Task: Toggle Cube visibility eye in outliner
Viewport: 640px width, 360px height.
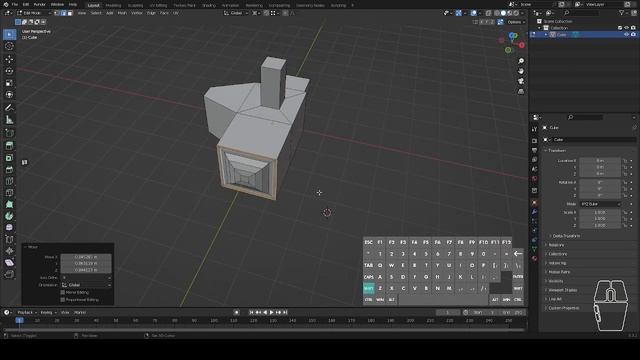Action: point(626,35)
